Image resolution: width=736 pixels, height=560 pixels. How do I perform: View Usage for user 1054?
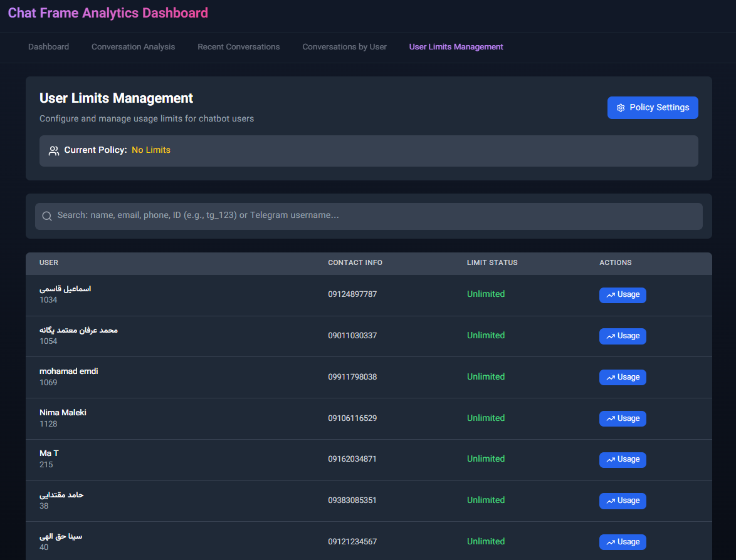(x=623, y=336)
